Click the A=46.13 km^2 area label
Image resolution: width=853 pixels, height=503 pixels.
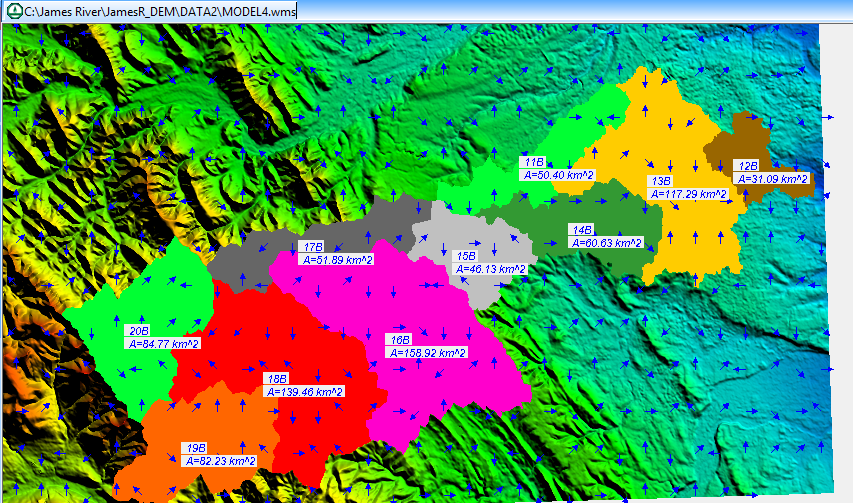point(490,269)
